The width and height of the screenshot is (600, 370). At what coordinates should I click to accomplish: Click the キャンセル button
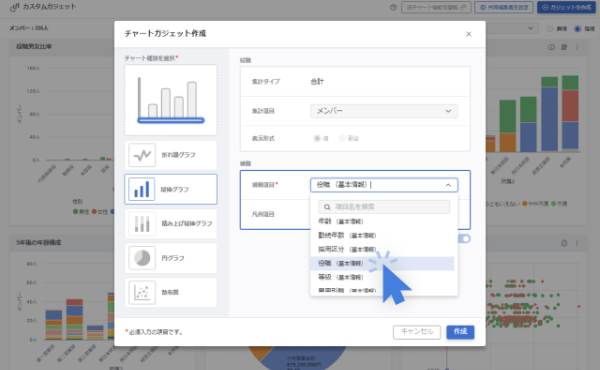(x=417, y=332)
